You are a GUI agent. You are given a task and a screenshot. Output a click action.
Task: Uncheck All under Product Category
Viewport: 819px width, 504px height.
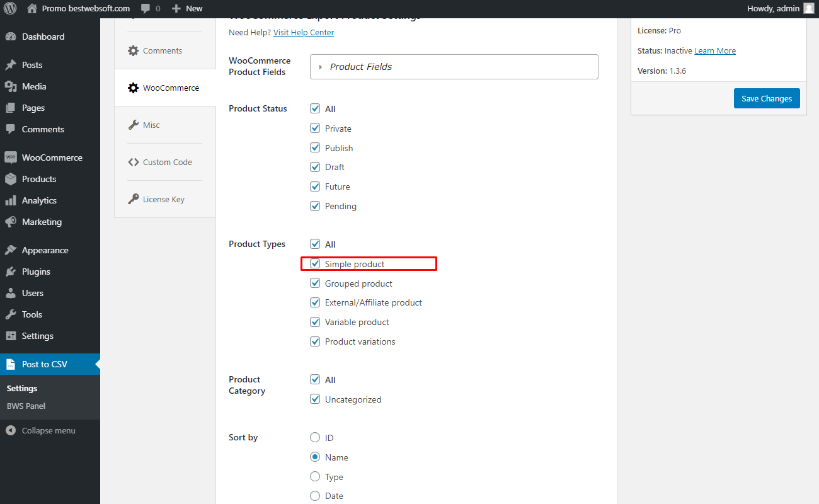coord(315,379)
